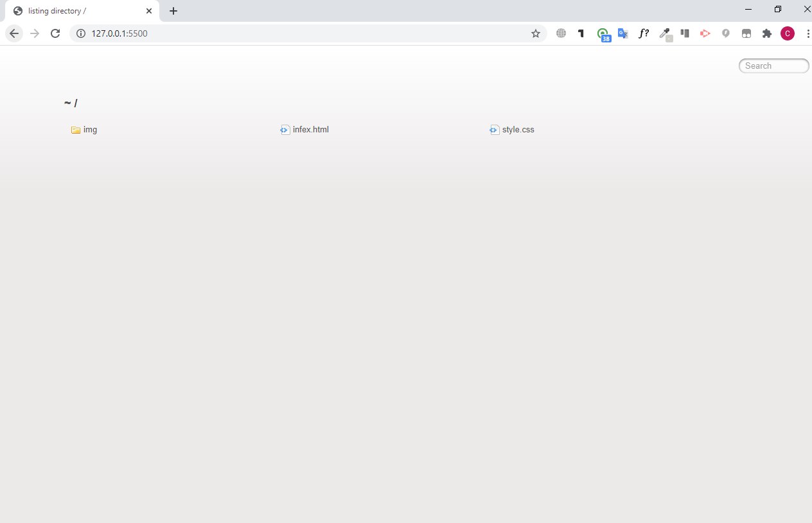
Task: Click the ~ home link in breadcrumb
Action: [67, 103]
